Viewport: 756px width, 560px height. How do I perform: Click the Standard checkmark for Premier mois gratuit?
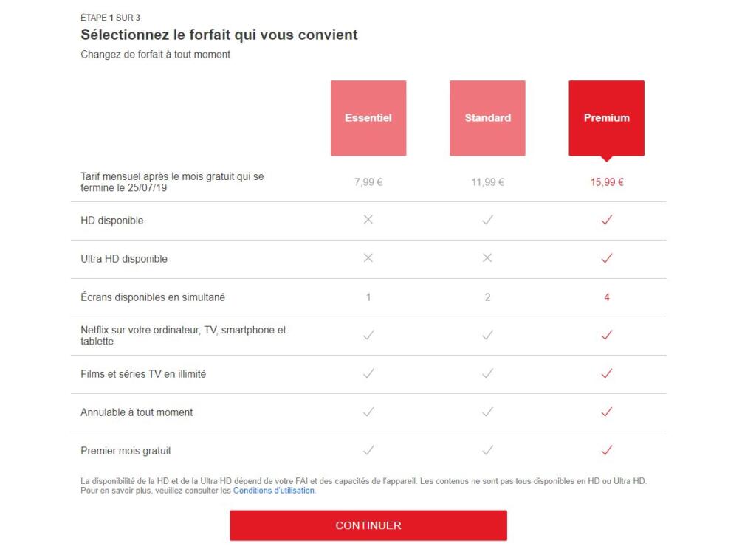point(487,450)
